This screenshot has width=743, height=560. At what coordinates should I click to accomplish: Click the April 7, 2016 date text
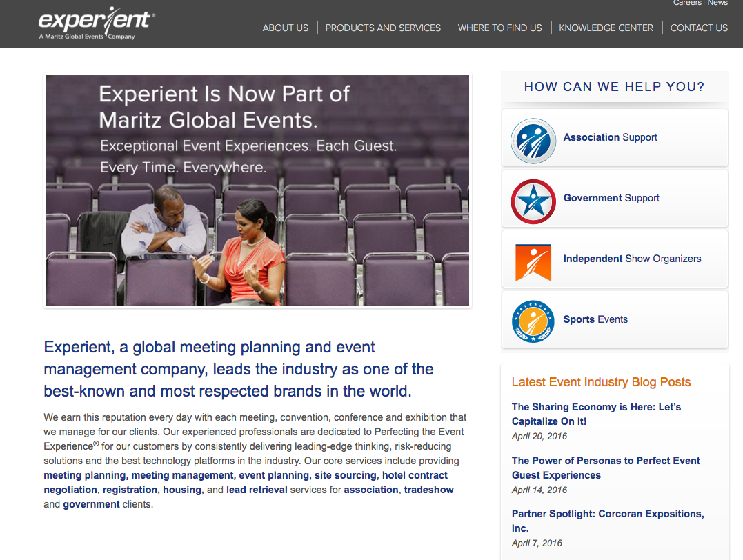click(x=537, y=543)
